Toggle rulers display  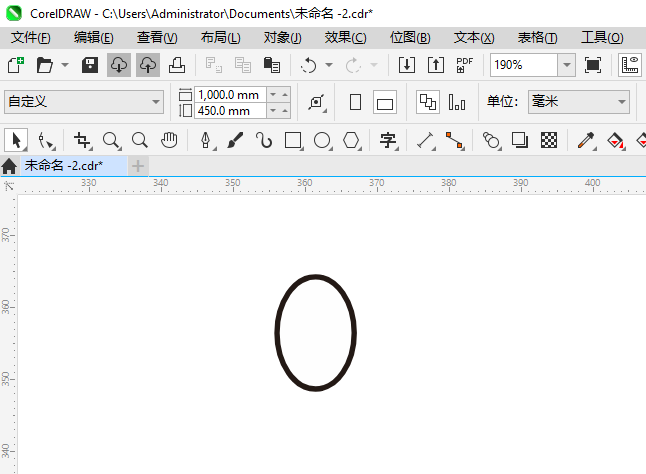pos(630,65)
